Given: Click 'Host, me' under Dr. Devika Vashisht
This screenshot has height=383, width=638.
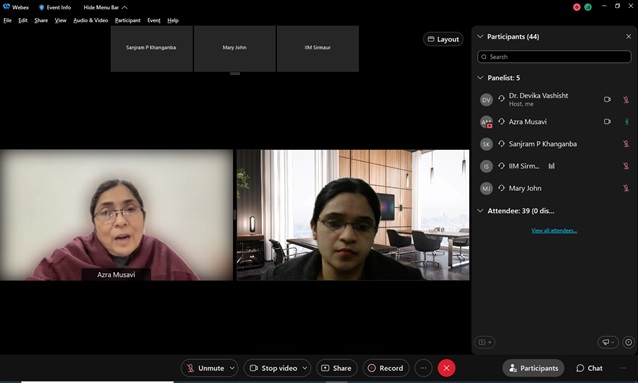Looking at the screenshot, I should click(x=521, y=104).
